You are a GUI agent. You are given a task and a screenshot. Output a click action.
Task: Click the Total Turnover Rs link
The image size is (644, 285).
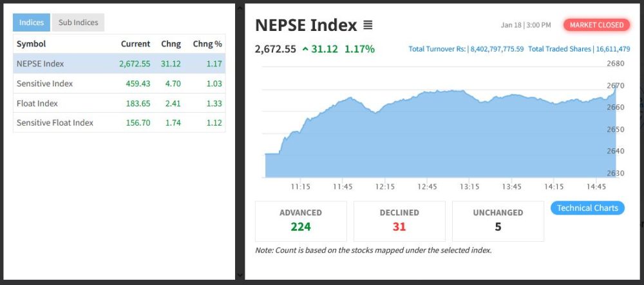[466, 49]
